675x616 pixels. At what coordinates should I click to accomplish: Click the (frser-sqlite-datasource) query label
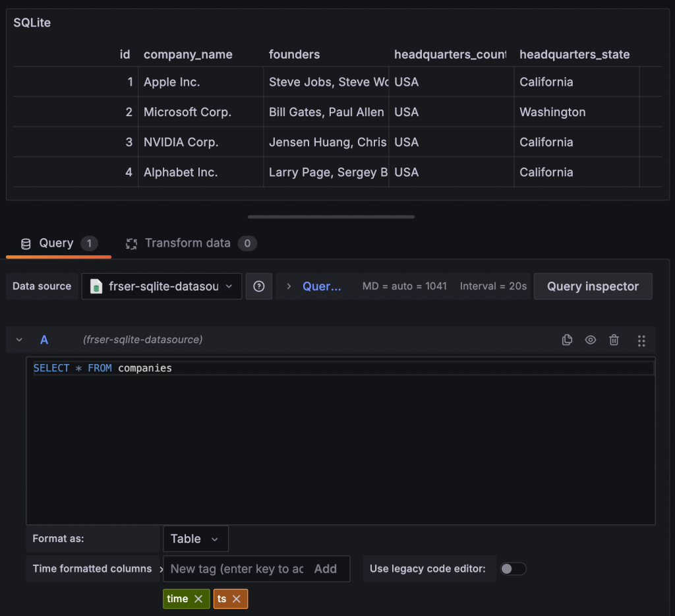pyautogui.click(x=142, y=340)
